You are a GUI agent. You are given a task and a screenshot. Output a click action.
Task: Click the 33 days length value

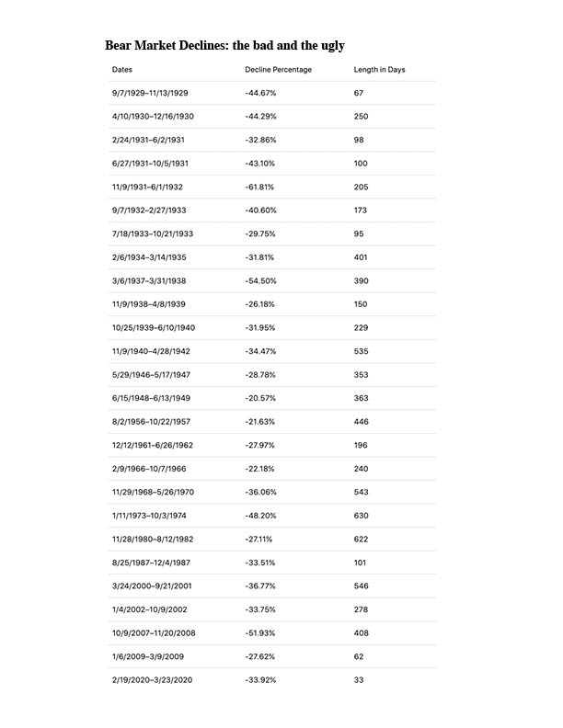(359, 679)
